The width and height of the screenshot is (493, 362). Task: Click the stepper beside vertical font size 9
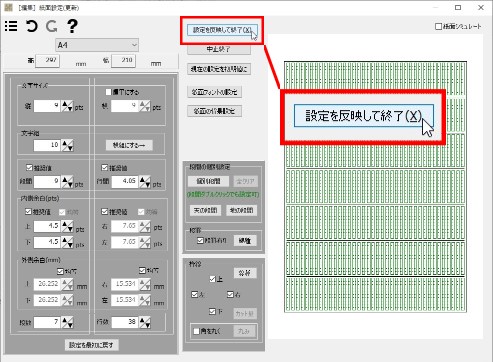67,106
